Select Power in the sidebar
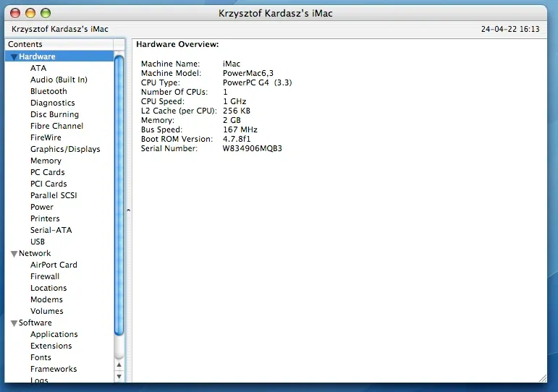Viewport: 558px width, 392px height. (42, 207)
